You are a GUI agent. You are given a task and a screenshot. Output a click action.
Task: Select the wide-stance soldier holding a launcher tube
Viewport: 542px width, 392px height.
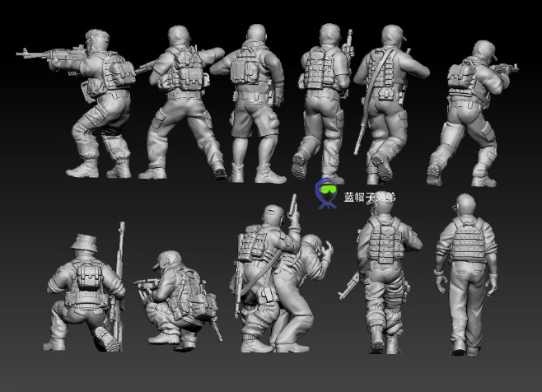point(183,102)
